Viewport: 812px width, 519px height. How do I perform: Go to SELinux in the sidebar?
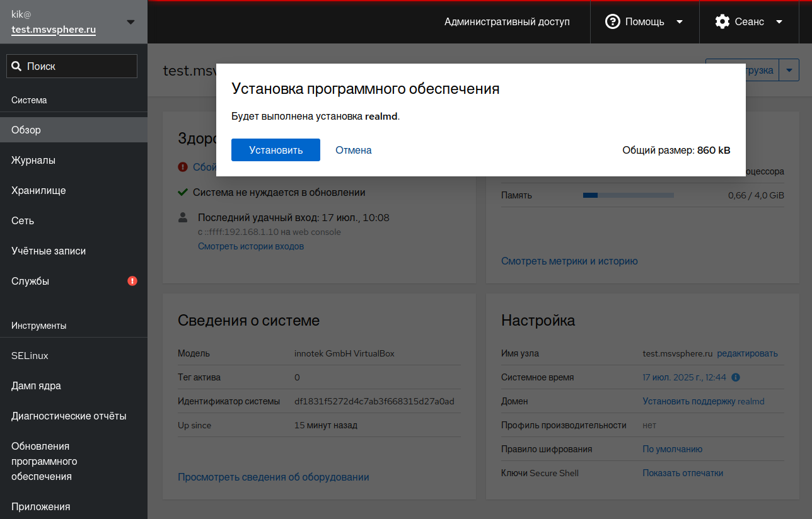(30, 356)
